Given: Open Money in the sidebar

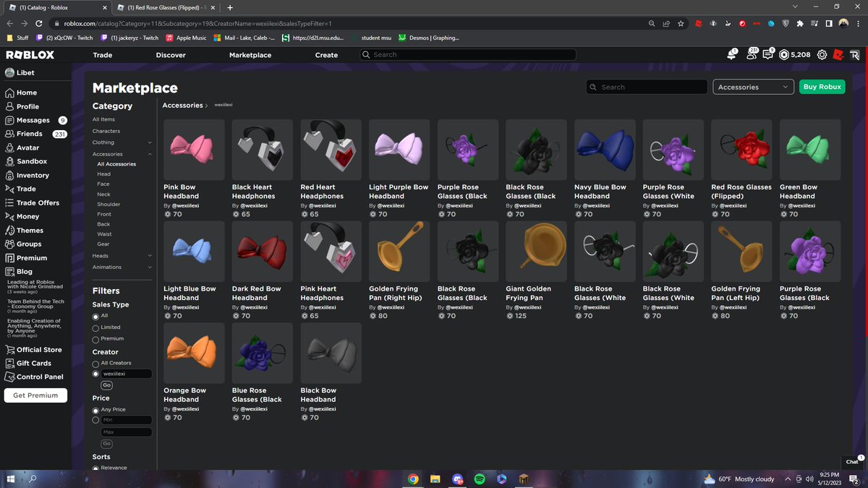Looking at the screenshot, I should [x=22, y=216].
